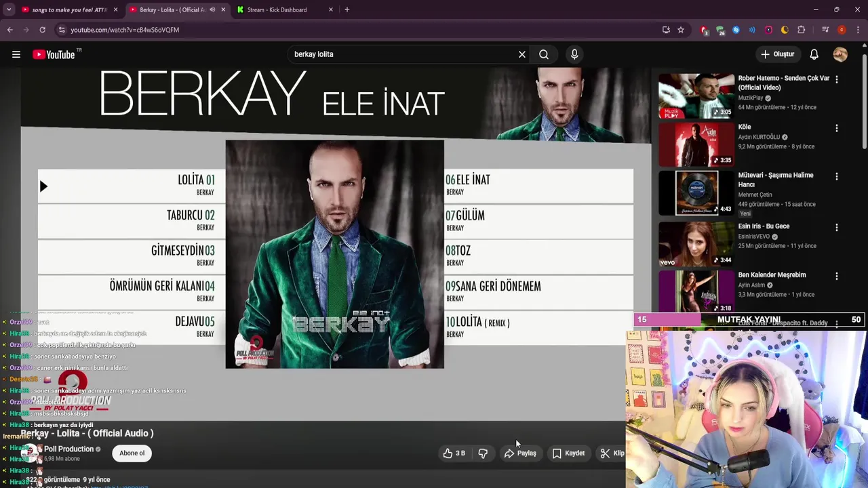Image resolution: width=868 pixels, height=488 pixels.
Task: Start voice search with the microphone
Action: point(574,54)
